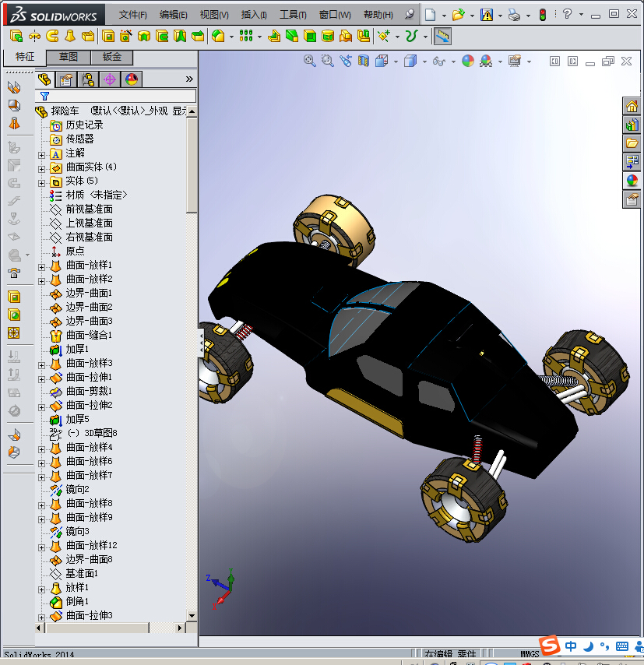The width and height of the screenshot is (644, 665).
Task: Open the 插入(I) menu
Action: pos(254,15)
